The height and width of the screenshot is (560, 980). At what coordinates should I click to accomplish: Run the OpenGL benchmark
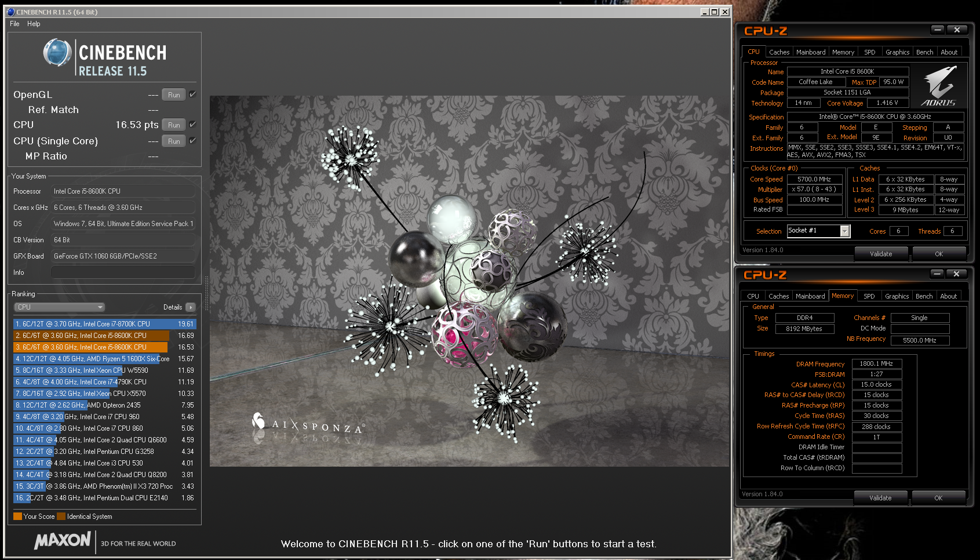pos(174,94)
